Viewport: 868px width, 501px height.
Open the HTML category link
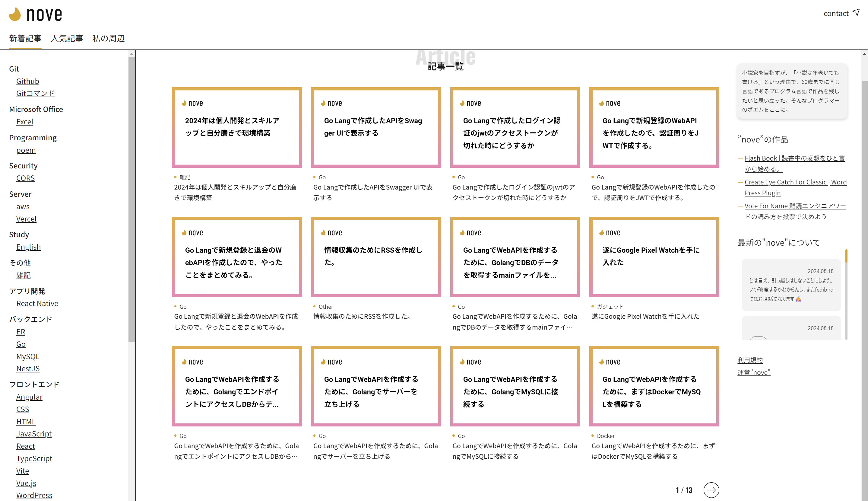coord(26,422)
